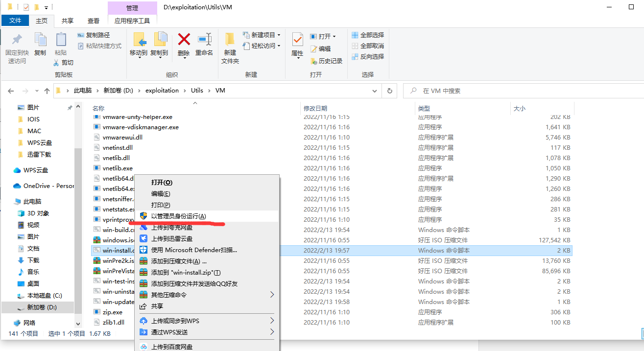
Task: Pin to Quick access (固定到快速访问)
Action: (x=17, y=48)
